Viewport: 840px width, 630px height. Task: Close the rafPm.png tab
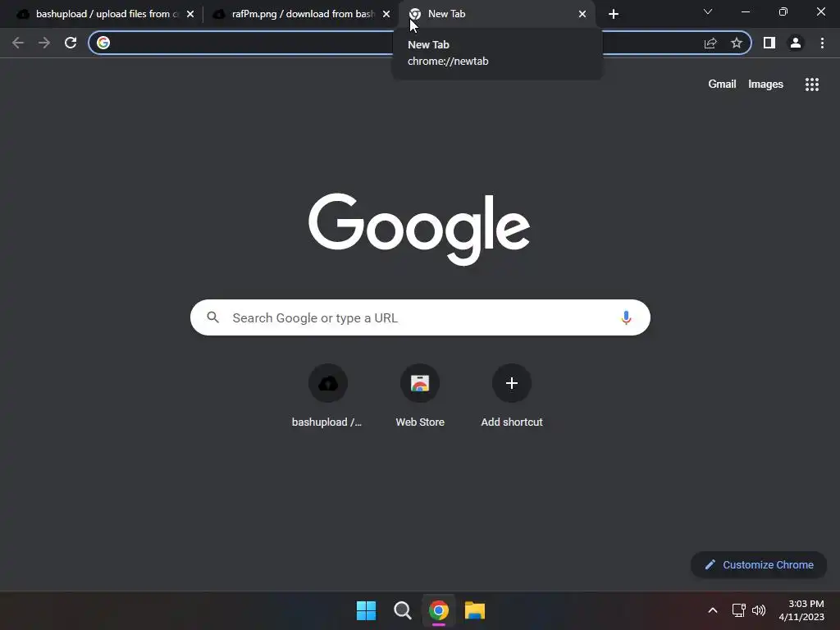click(x=386, y=14)
